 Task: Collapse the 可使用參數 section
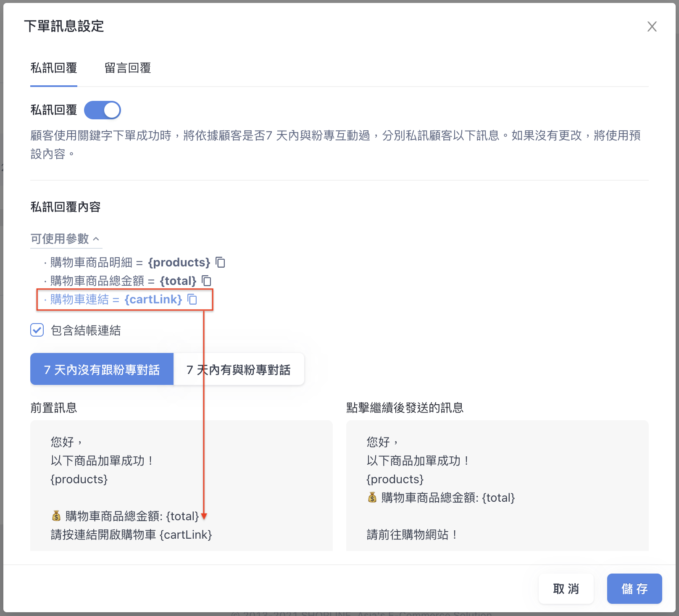[x=66, y=239]
